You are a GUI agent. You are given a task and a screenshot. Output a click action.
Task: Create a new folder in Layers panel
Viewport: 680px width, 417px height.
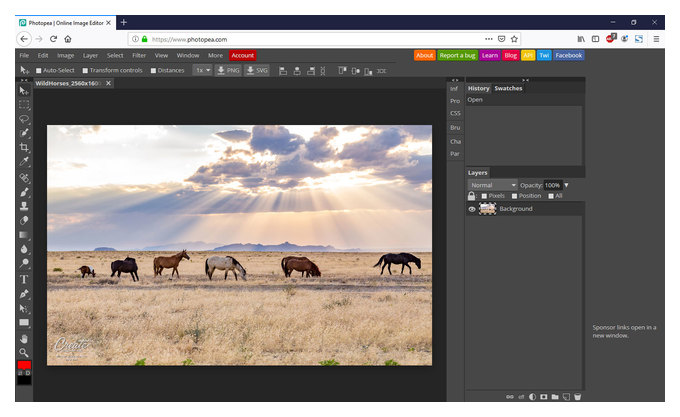555,397
